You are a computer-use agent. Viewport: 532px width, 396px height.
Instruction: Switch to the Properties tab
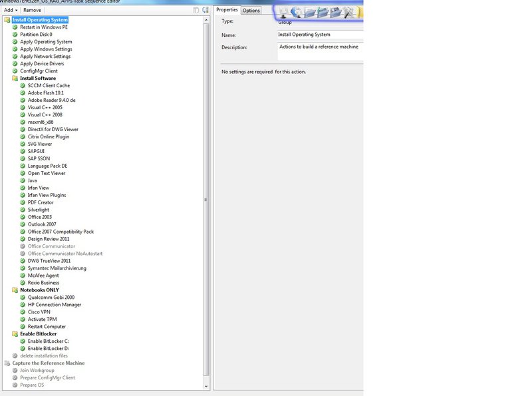pyautogui.click(x=227, y=10)
